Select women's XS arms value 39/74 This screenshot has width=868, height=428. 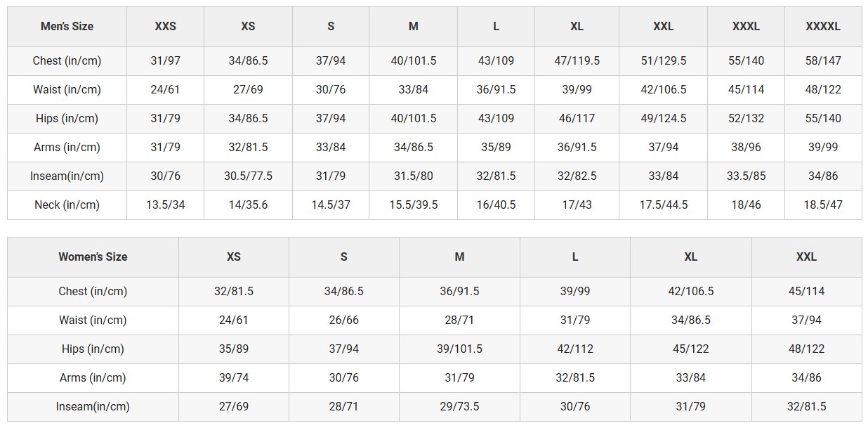[x=234, y=378]
